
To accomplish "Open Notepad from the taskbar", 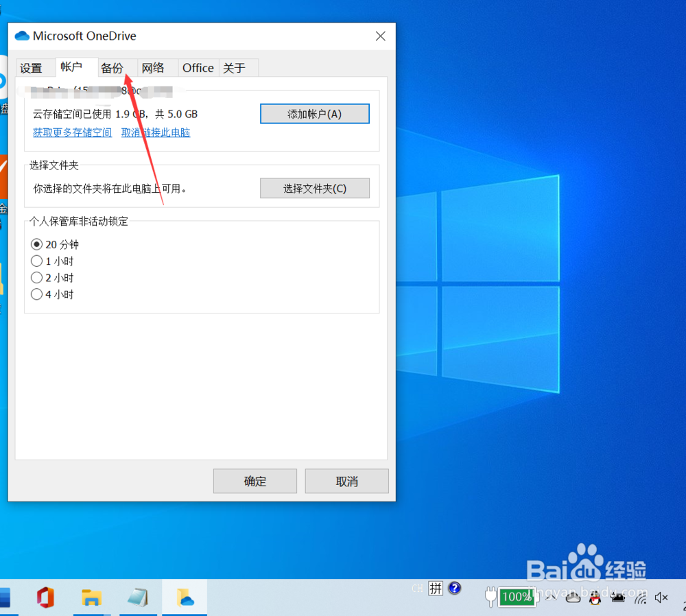I will point(138,597).
